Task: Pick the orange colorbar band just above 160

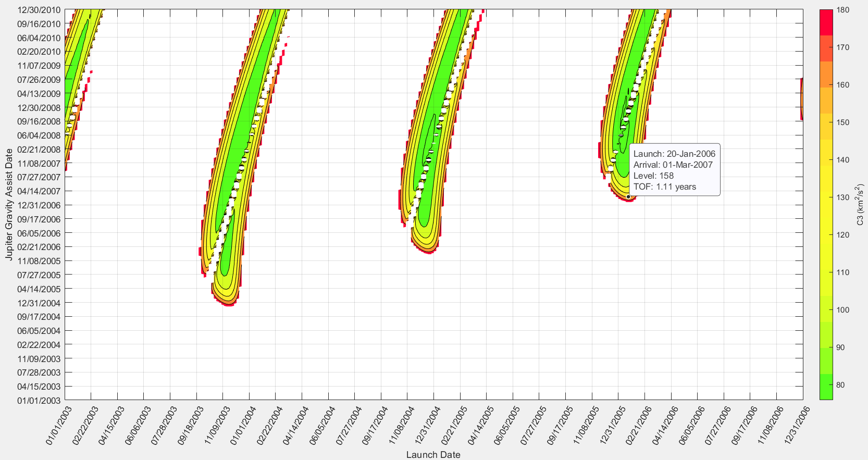Action: 826,74
